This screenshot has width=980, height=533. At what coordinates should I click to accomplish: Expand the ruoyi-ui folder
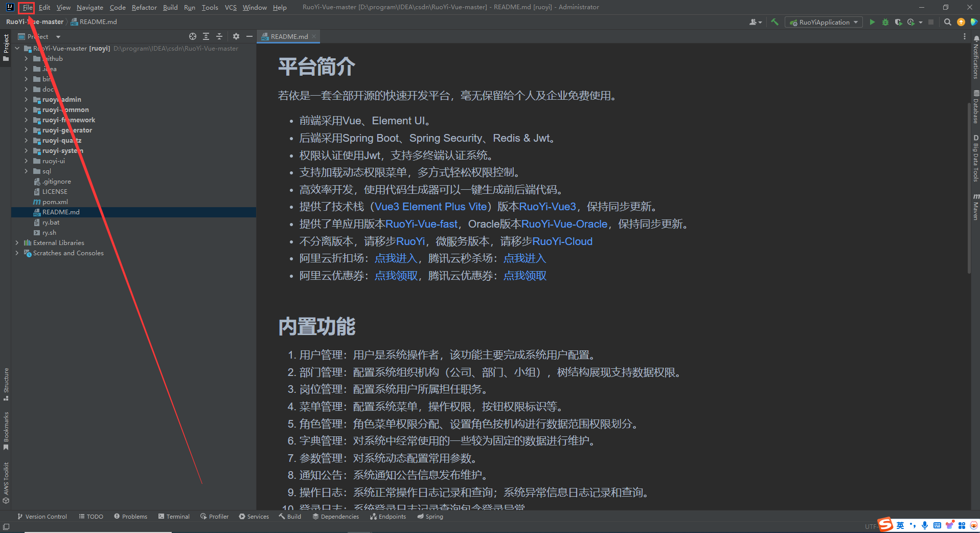27,161
